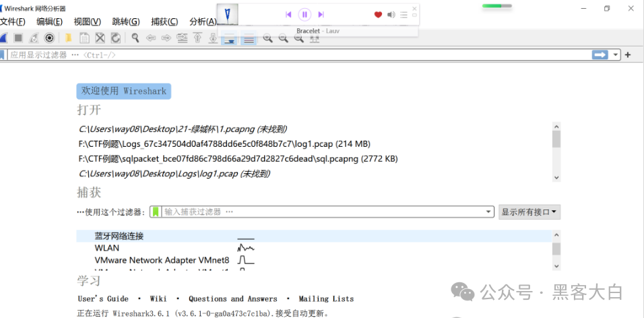The height and width of the screenshot is (318, 644).
Task: Open a capture file via folder icon
Action: pyautogui.click(x=69, y=38)
